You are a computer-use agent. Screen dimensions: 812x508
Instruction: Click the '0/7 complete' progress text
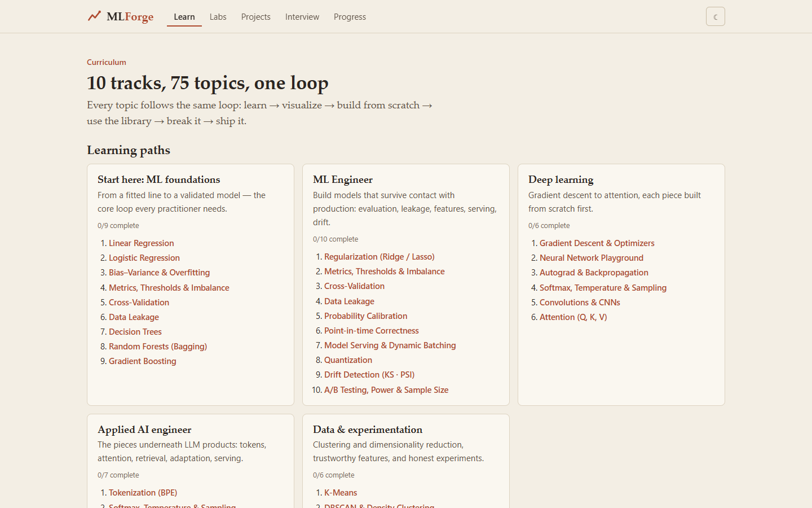click(118, 475)
